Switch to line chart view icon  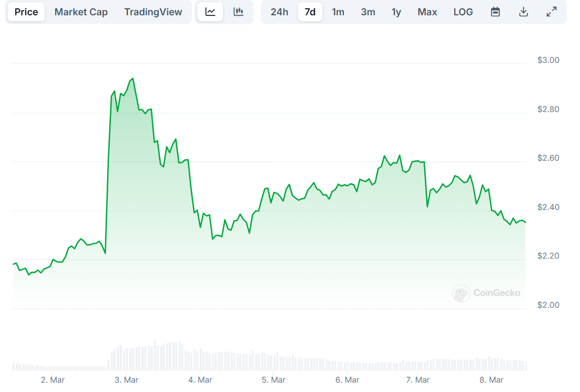point(210,12)
